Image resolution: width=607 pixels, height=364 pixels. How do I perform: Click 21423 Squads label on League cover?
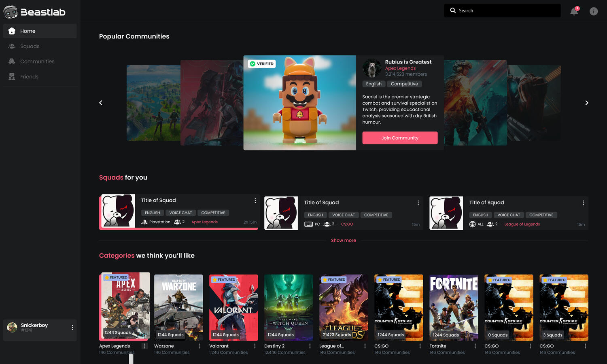337,335
